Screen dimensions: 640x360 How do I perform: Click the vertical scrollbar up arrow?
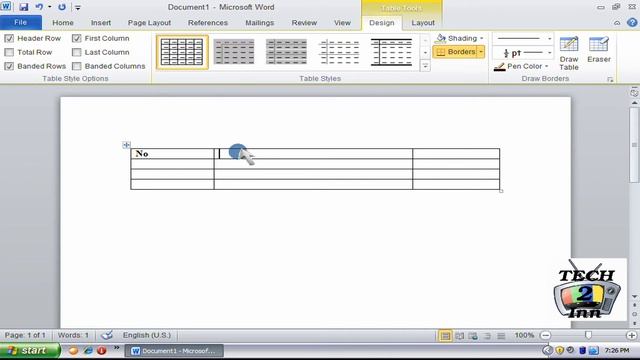635,102
